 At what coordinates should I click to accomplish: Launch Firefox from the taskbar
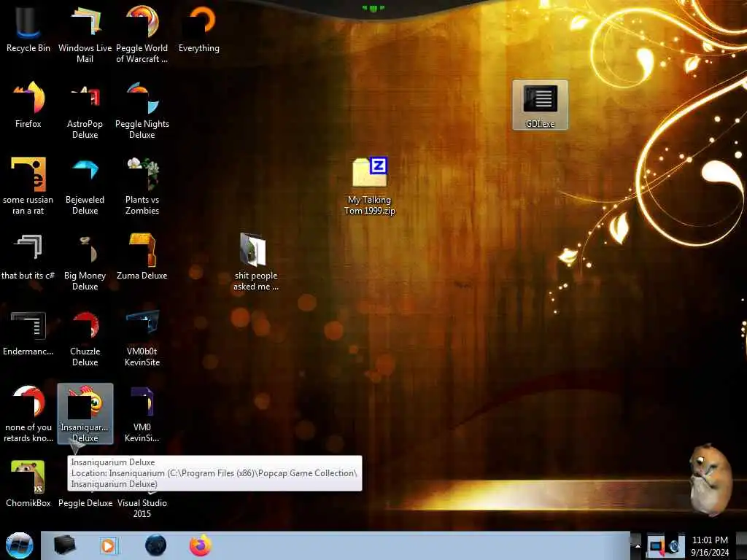coord(201,545)
